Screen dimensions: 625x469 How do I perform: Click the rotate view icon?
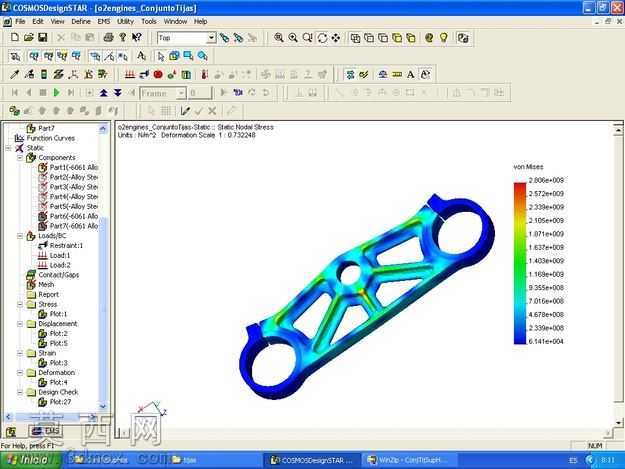(x=322, y=38)
